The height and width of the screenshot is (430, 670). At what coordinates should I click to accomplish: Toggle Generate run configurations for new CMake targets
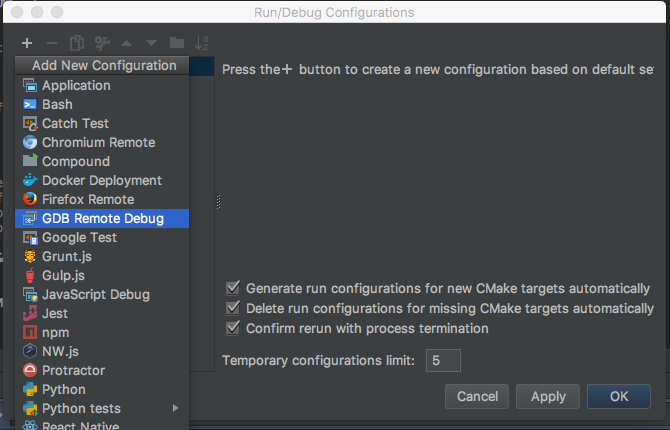click(234, 288)
